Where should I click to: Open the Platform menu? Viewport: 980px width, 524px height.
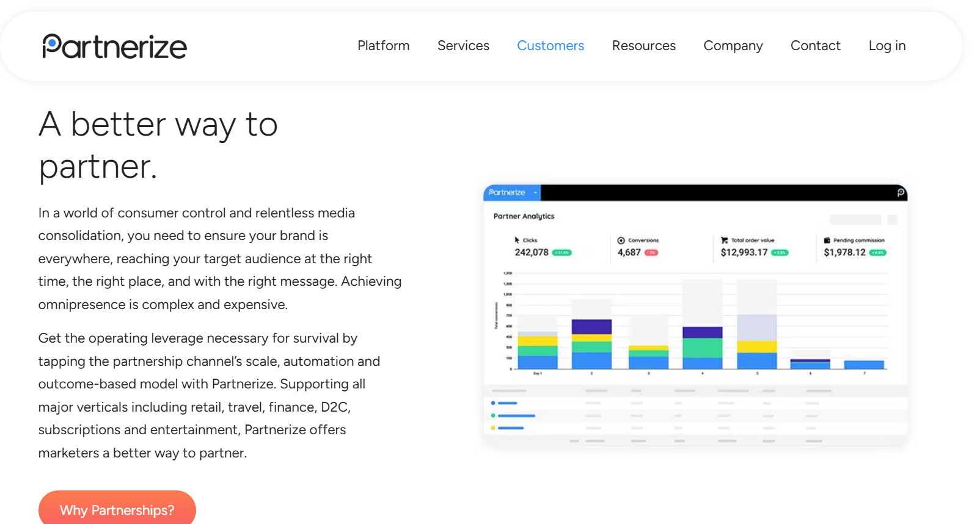tap(383, 46)
